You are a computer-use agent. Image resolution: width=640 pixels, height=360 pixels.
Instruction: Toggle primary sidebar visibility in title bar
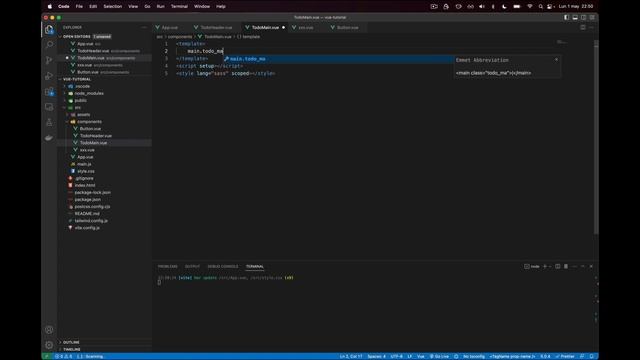point(567,18)
